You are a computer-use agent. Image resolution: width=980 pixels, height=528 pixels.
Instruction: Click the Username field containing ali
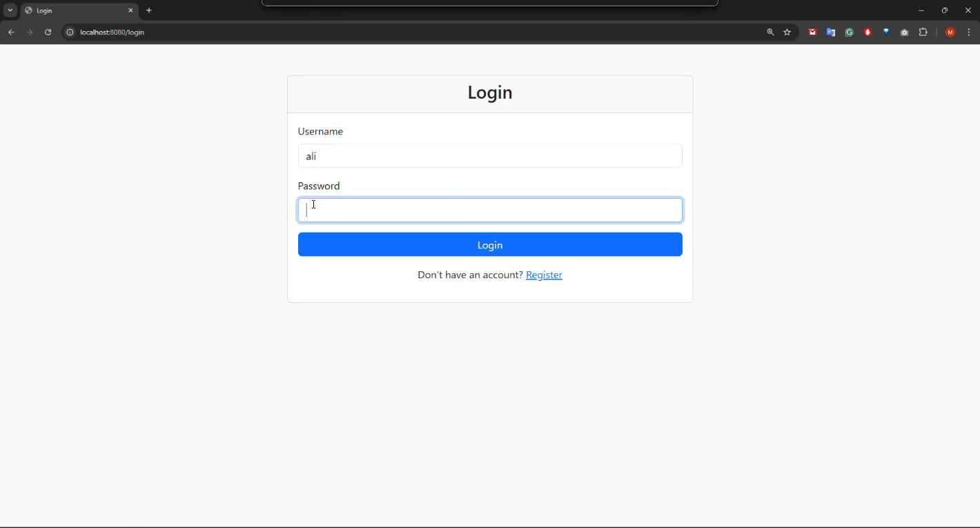pyautogui.click(x=490, y=156)
